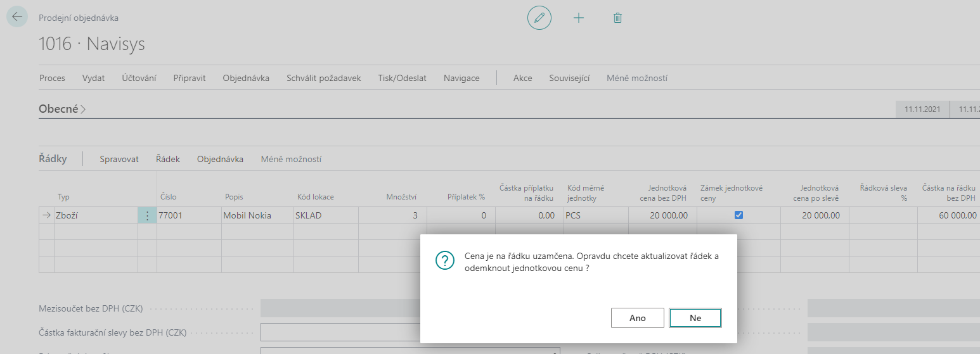Screen dimensions: 980x354
Task: Click the back arrow icon
Action: 16,17
